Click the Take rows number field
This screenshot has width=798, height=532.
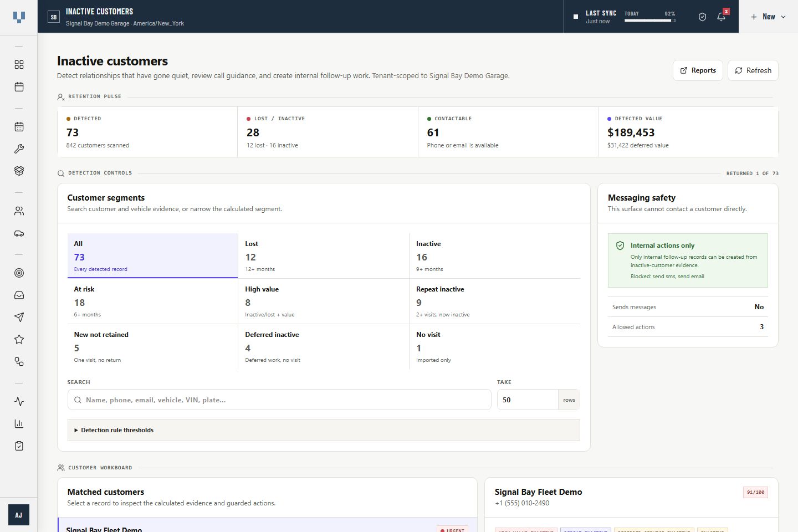tap(527, 400)
